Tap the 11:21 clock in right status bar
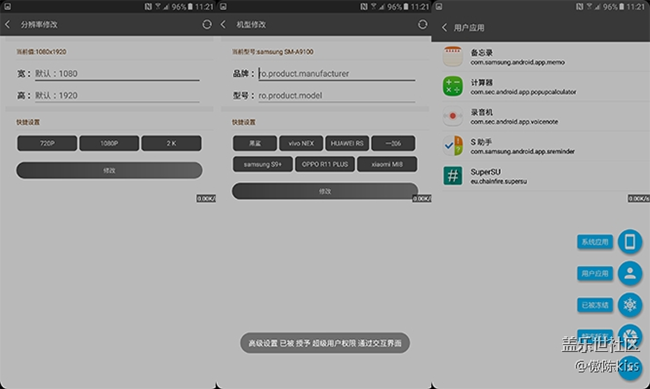 pos(635,7)
